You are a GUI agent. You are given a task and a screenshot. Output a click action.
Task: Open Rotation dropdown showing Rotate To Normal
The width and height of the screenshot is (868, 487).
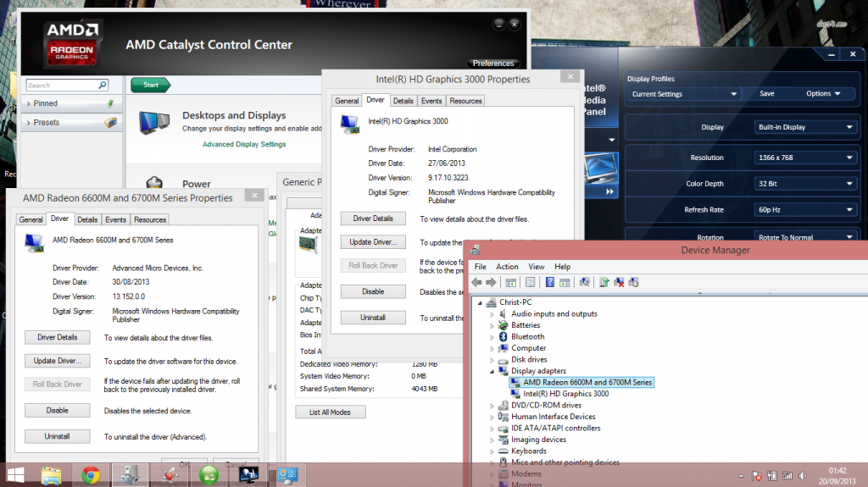(805, 237)
